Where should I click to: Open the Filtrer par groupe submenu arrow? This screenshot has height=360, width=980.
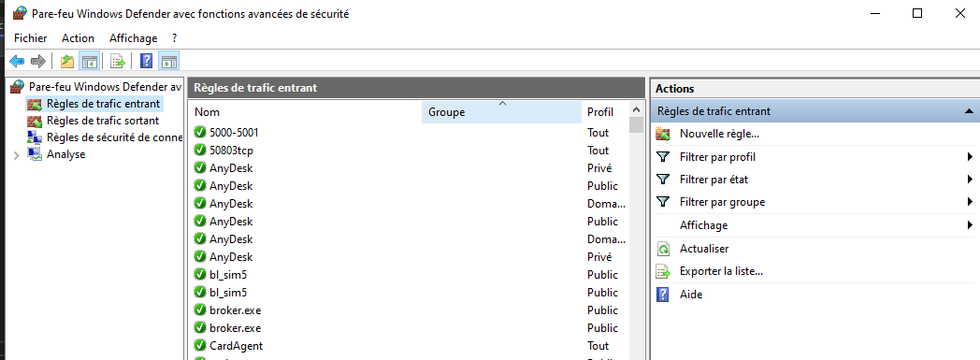pyautogui.click(x=970, y=202)
